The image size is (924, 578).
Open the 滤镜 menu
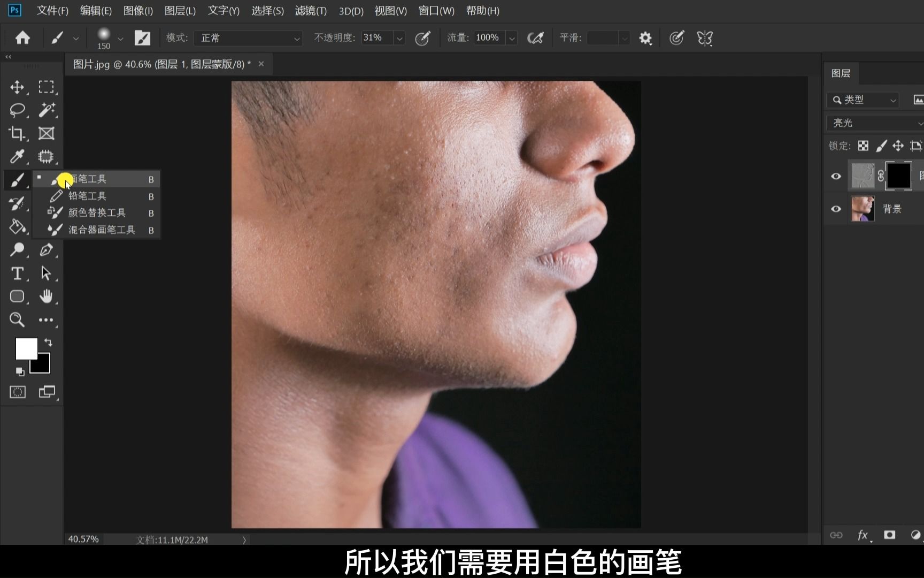310,11
